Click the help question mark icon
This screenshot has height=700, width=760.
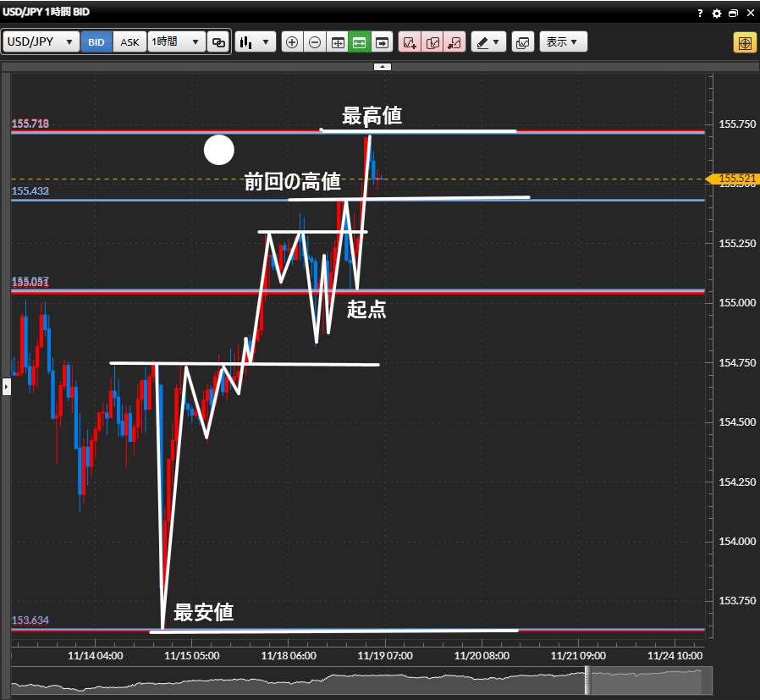coord(700,14)
